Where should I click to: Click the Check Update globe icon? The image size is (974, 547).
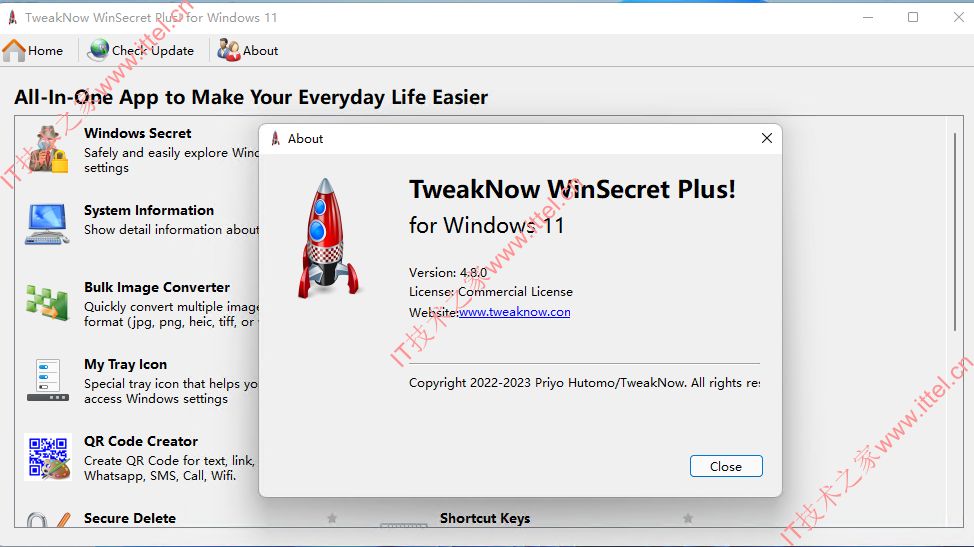coord(98,50)
